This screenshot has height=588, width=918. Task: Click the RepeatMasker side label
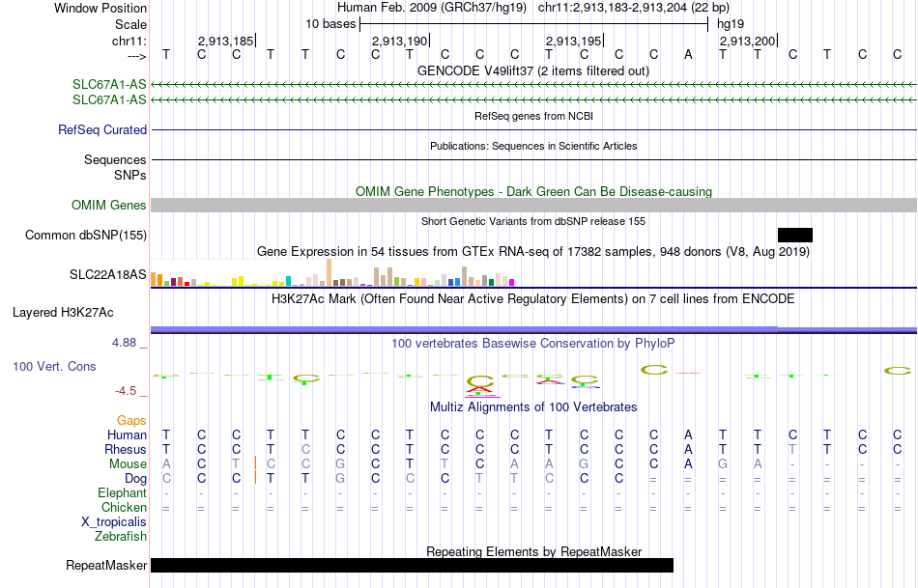pyautogui.click(x=106, y=565)
